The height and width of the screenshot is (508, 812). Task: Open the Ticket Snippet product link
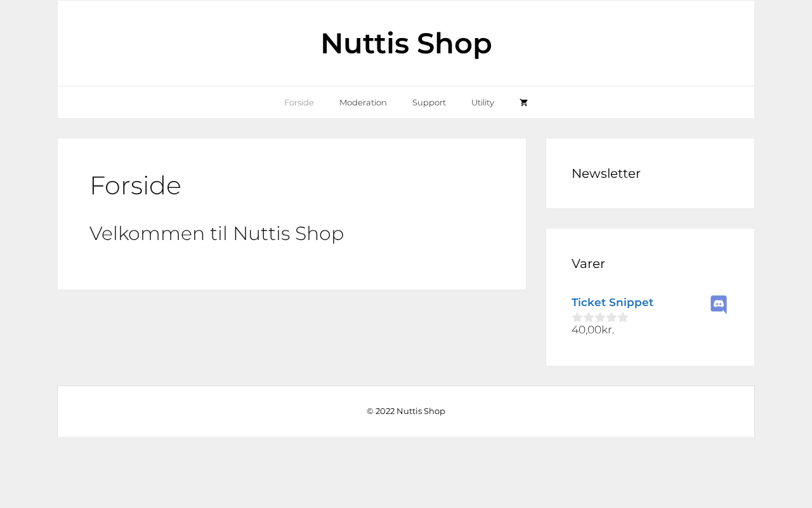click(612, 302)
